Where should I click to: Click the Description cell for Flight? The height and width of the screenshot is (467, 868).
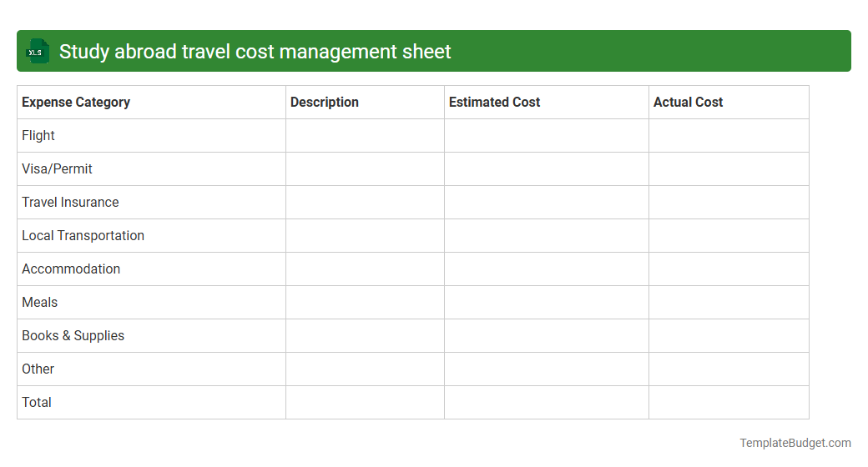[365, 136]
